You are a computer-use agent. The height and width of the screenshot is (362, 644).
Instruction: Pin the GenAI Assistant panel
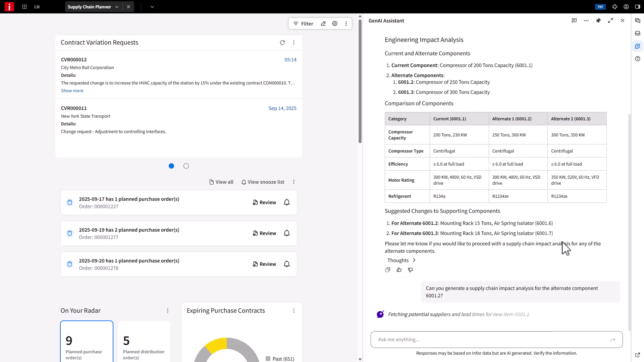pos(599,20)
